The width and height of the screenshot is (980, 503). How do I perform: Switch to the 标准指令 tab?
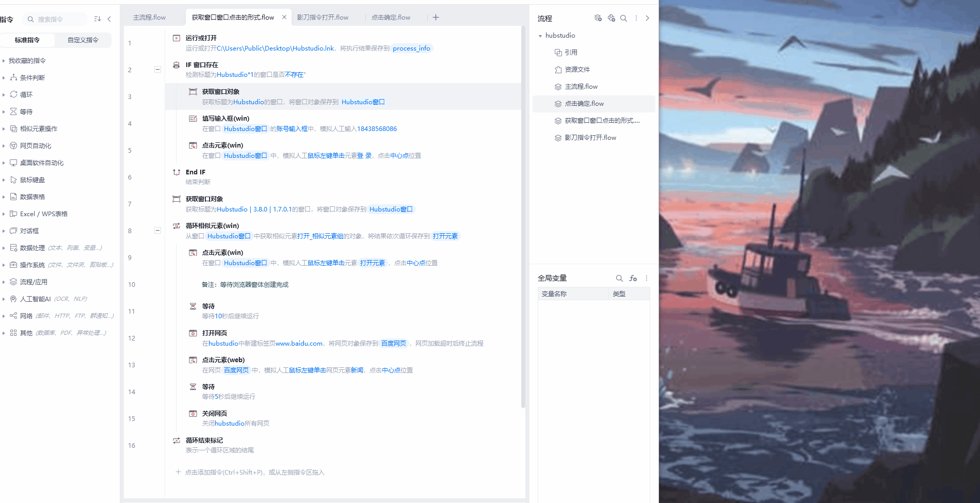(27, 40)
